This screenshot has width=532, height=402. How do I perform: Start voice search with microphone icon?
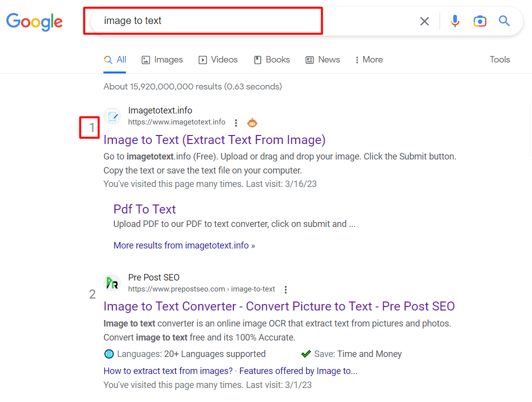pyautogui.click(x=455, y=21)
